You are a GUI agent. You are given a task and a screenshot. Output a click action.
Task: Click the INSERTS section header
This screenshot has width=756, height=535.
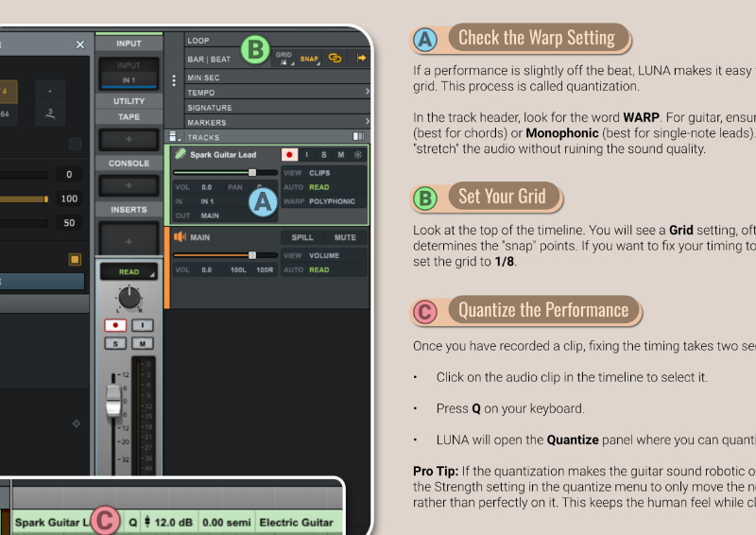129,210
